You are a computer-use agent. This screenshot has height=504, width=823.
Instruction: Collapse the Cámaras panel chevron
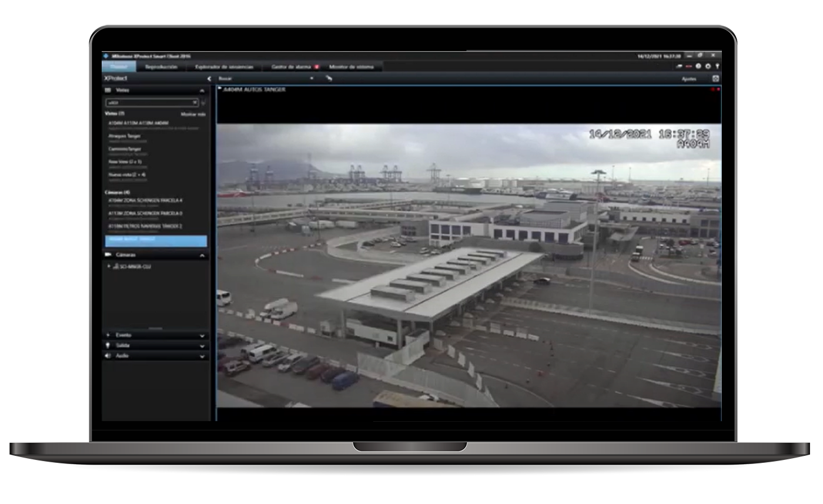pyautogui.click(x=202, y=256)
